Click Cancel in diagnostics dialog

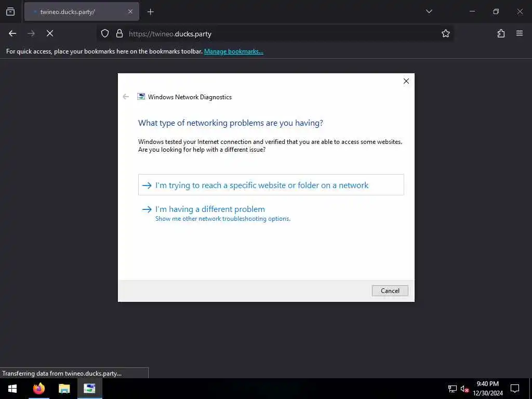coord(390,291)
